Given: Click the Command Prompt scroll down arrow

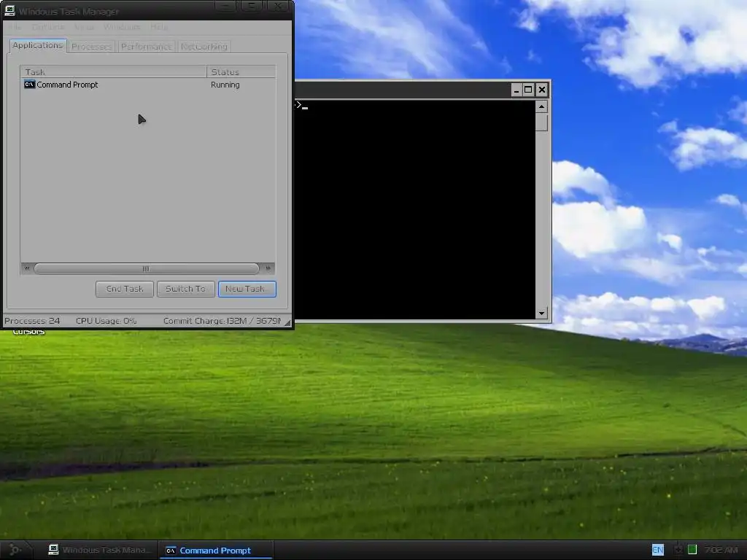Looking at the screenshot, I should click(x=541, y=314).
